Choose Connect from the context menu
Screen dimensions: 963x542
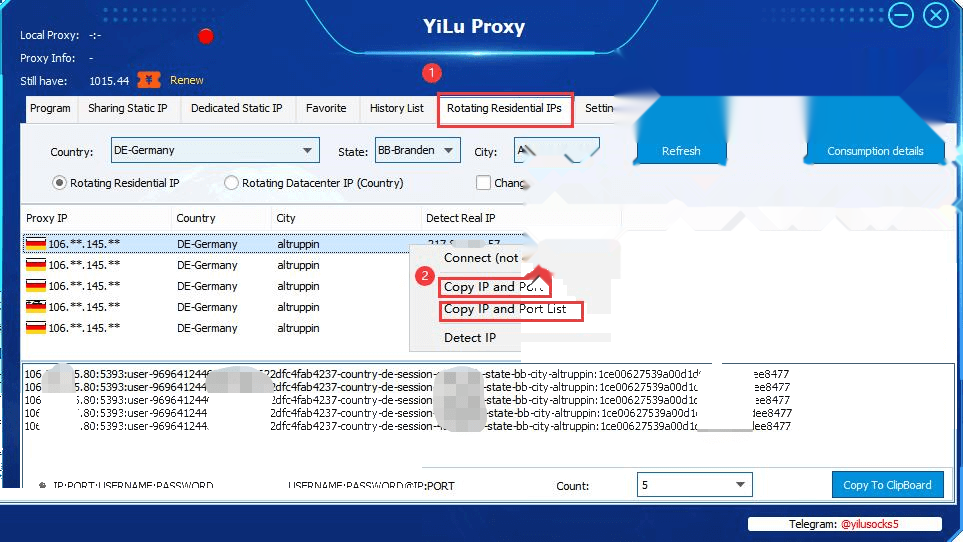(481, 258)
